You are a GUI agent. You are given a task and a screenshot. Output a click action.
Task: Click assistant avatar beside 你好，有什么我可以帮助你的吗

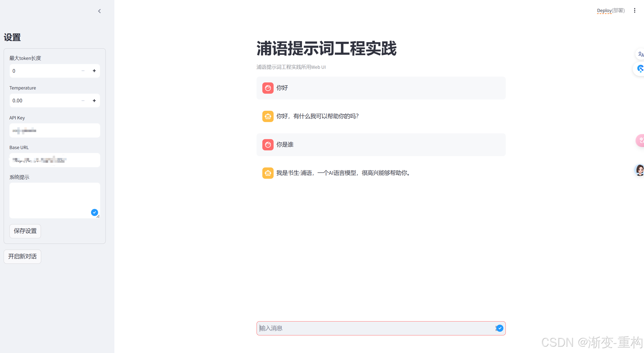coord(268,116)
